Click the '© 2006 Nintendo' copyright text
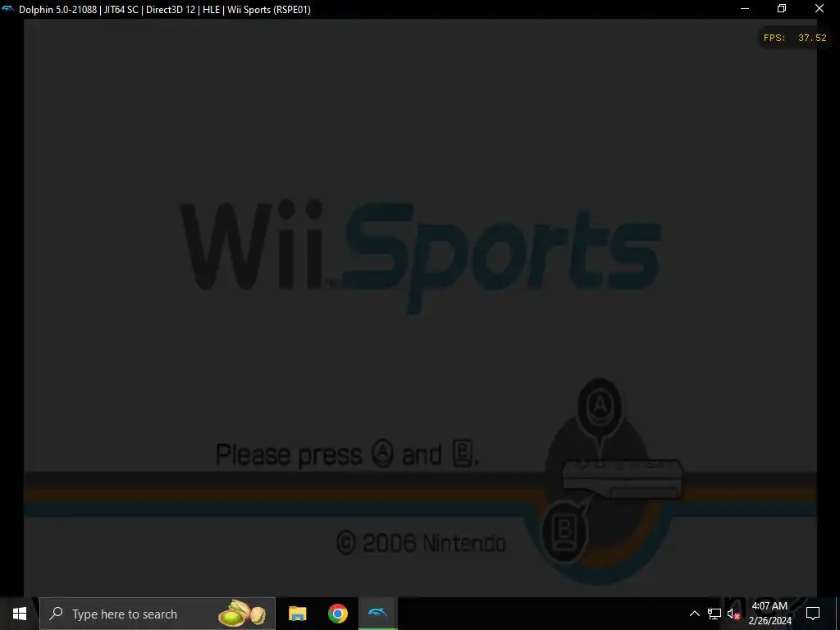840x630 pixels. coord(421,543)
